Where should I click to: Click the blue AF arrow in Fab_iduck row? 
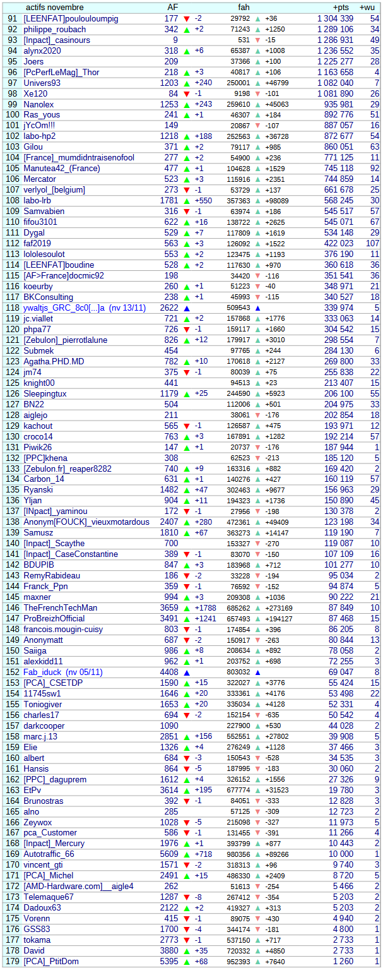pyautogui.click(x=187, y=673)
